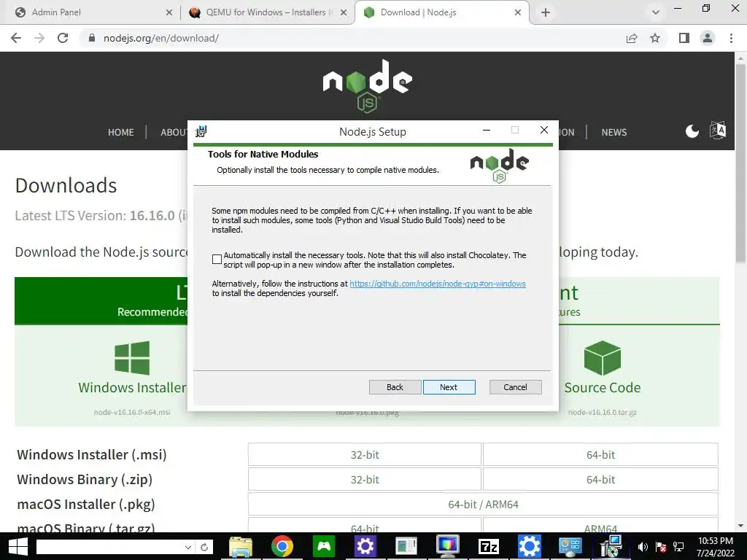Click the site lock icon in address bar
Viewport: 747px width, 560px height.
92,38
